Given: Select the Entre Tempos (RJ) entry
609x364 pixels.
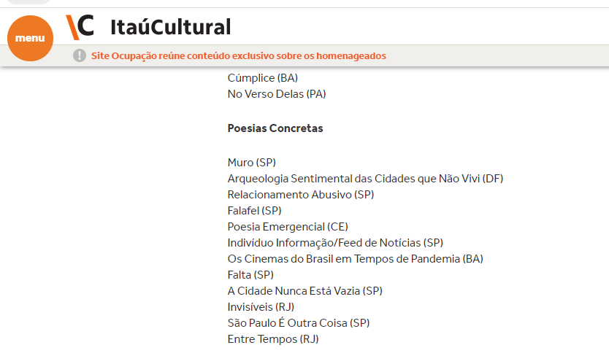Looking at the screenshot, I should (273, 339).
